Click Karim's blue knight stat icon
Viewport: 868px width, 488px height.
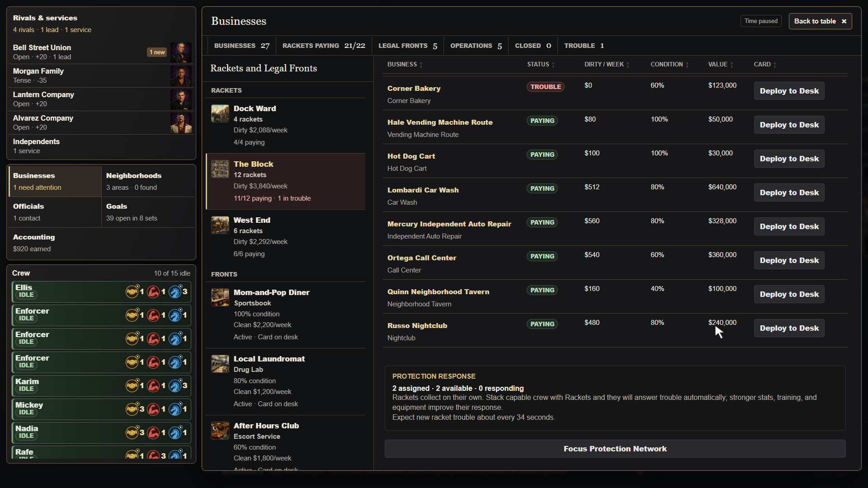[175, 385]
